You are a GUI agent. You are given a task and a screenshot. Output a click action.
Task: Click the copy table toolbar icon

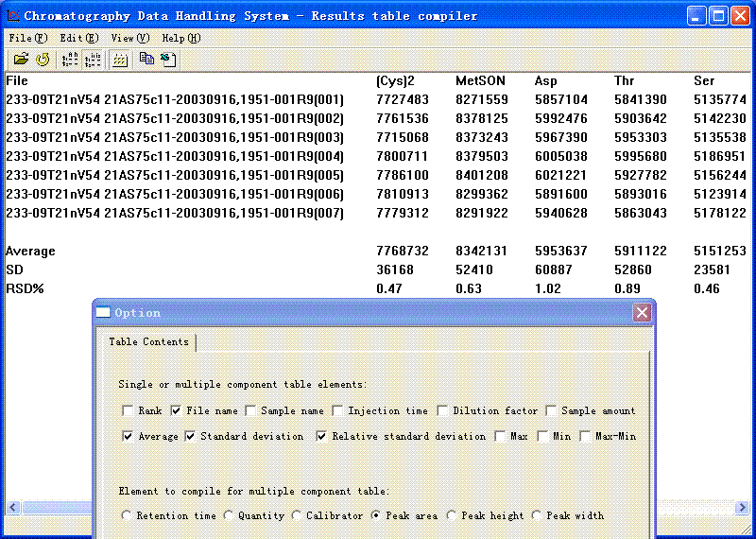[146, 59]
